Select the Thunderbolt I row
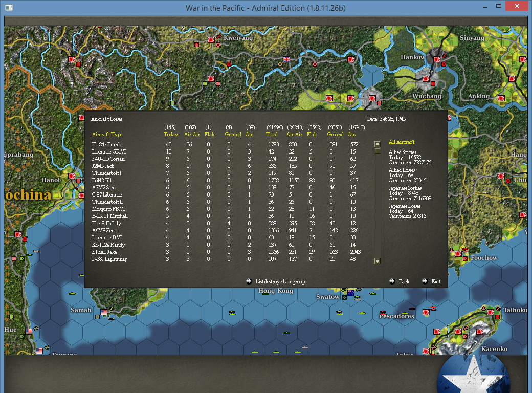 click(x=226, y=173)
